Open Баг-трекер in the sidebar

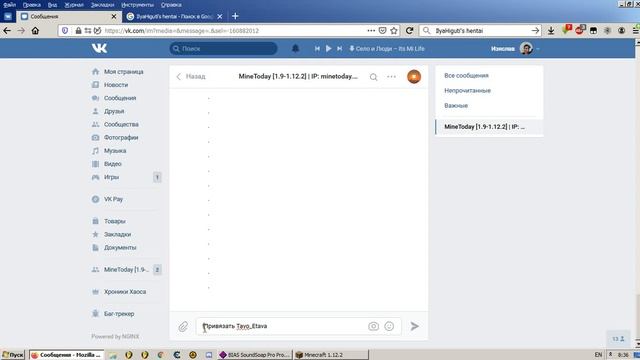[x=119, y=314]
